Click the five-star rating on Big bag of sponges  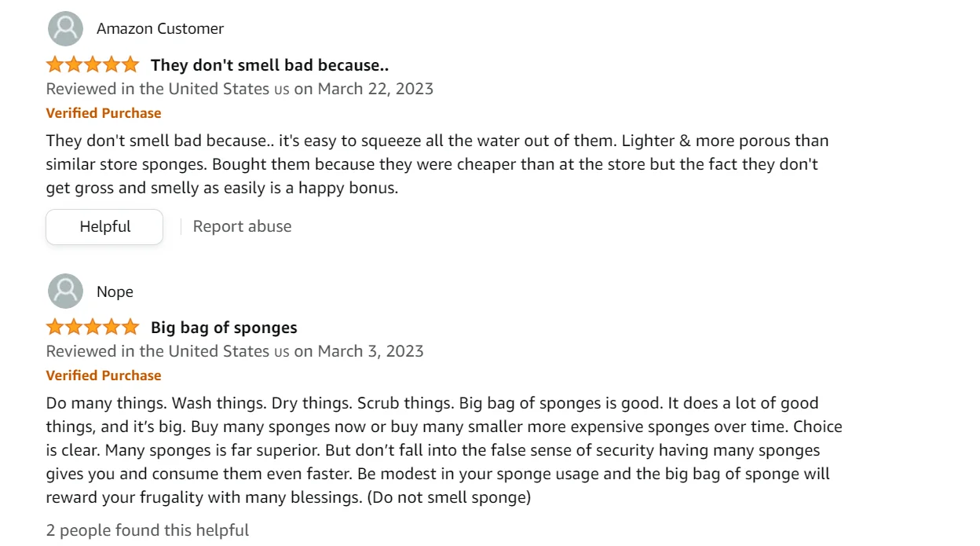92,327
